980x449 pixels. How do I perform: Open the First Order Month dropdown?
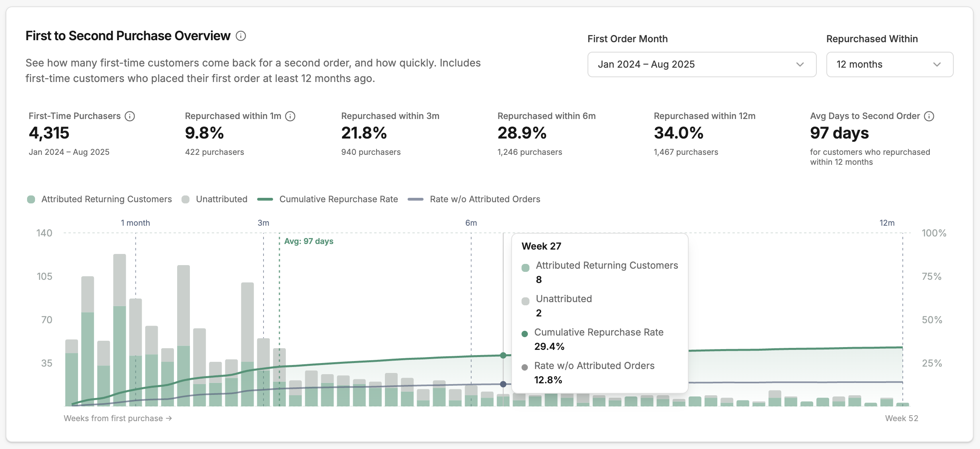[x=702, y=64]
